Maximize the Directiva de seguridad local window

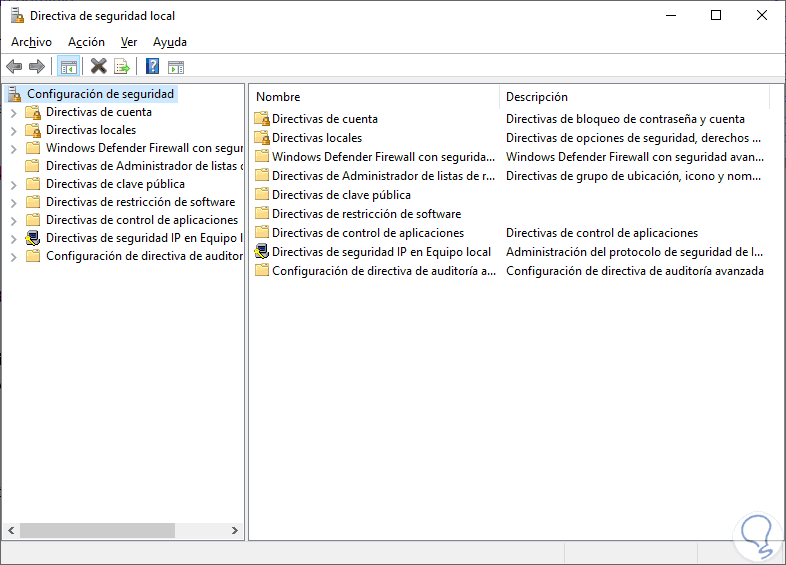pyautogui.click(x=716, y=16)
